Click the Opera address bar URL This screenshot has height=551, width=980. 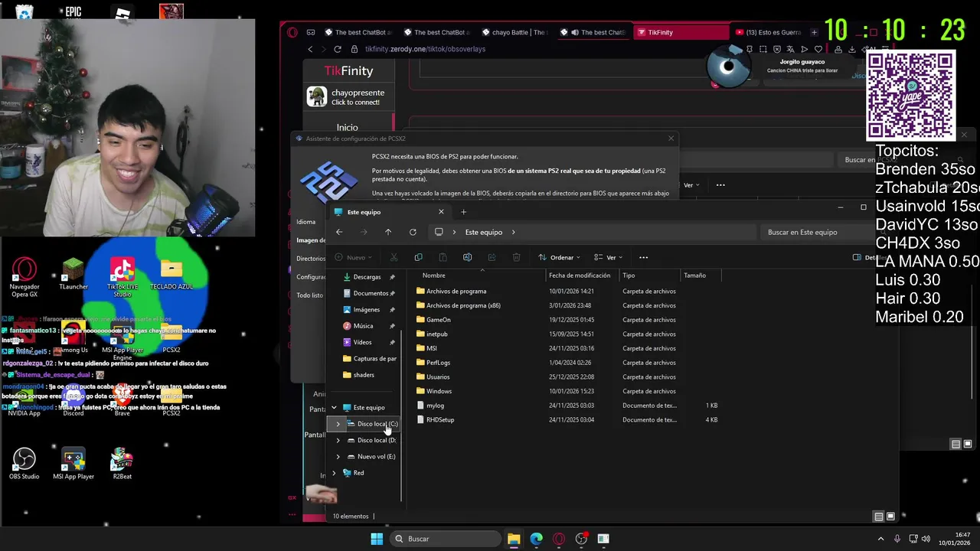click(x=425, y=49)
